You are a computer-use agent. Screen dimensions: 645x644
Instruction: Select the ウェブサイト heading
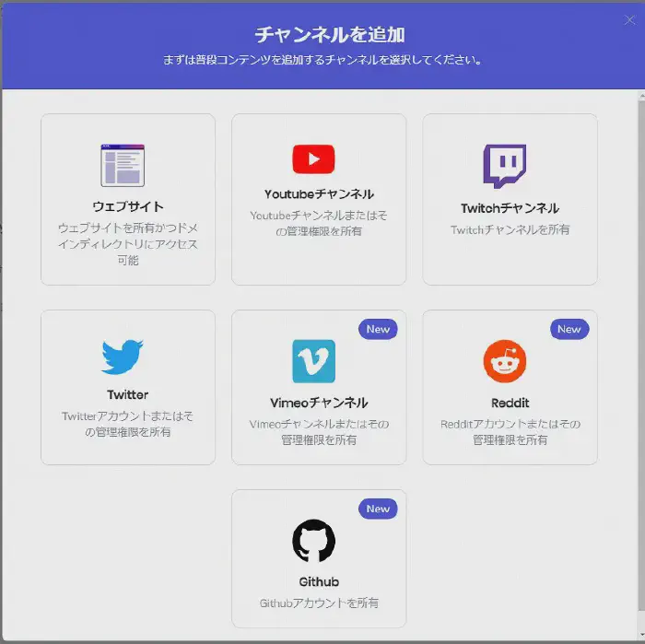coord(128,206)
